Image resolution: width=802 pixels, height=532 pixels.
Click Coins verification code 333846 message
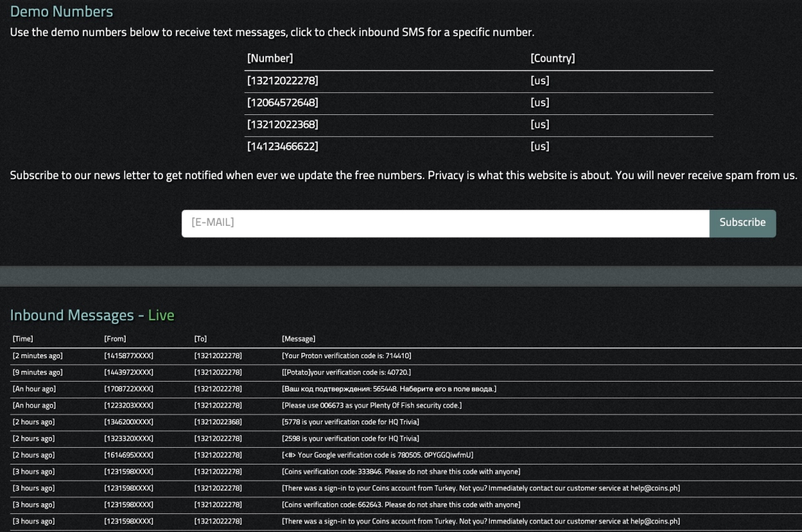[x=401, y=472]
